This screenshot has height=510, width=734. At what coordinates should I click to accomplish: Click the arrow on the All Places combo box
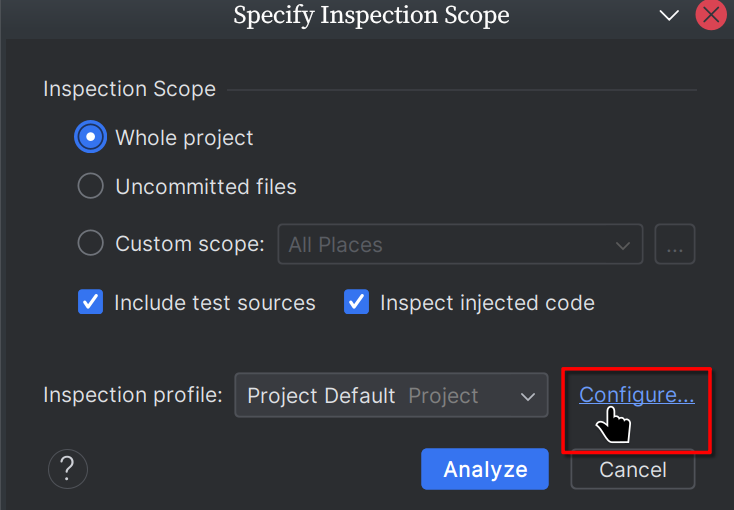pyautogui.click(x=623, y=245)
